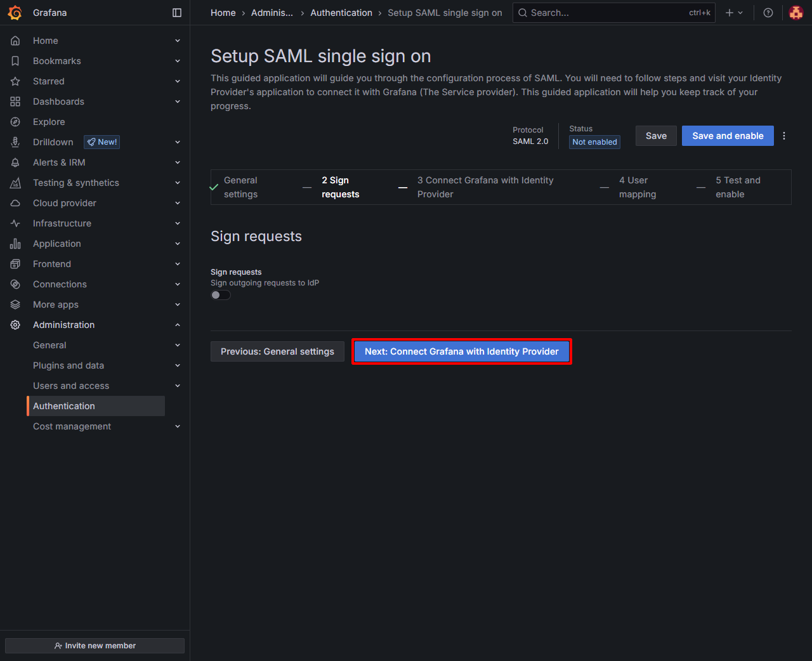The height and width of the screenshot is (661, 812).
Task: Click the Explore compass icon
Action: [15, 122]
